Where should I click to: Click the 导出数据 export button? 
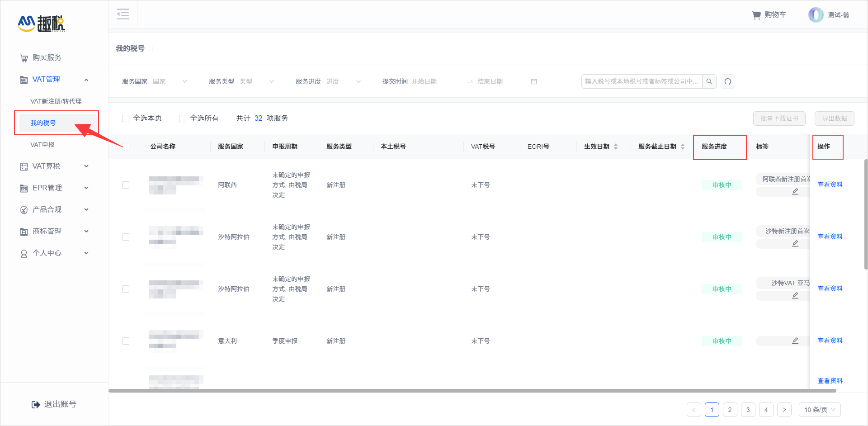coord(834,118)
